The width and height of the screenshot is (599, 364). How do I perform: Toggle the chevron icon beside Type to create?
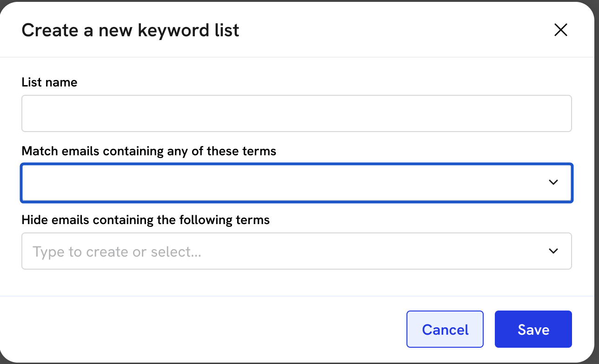tap(553, 251)
